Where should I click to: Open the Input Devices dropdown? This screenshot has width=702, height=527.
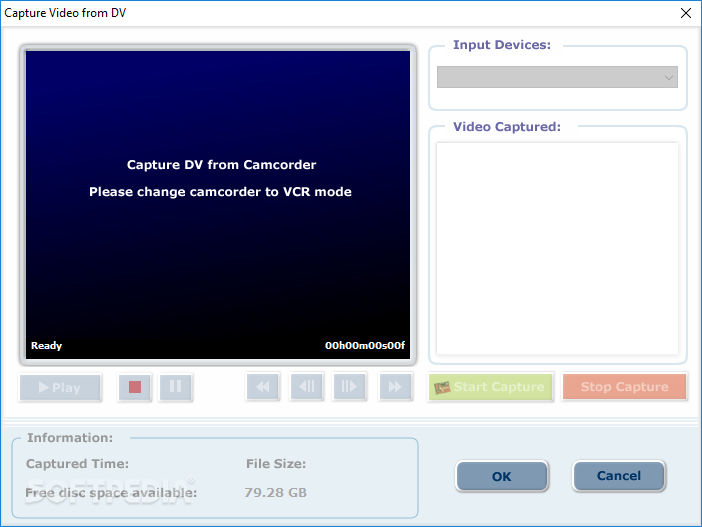557,77
